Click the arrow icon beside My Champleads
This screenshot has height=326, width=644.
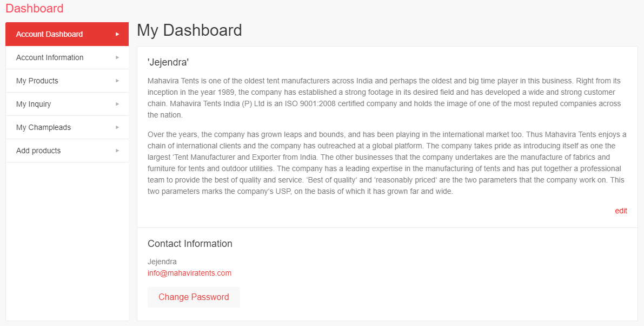click(117, 127)
